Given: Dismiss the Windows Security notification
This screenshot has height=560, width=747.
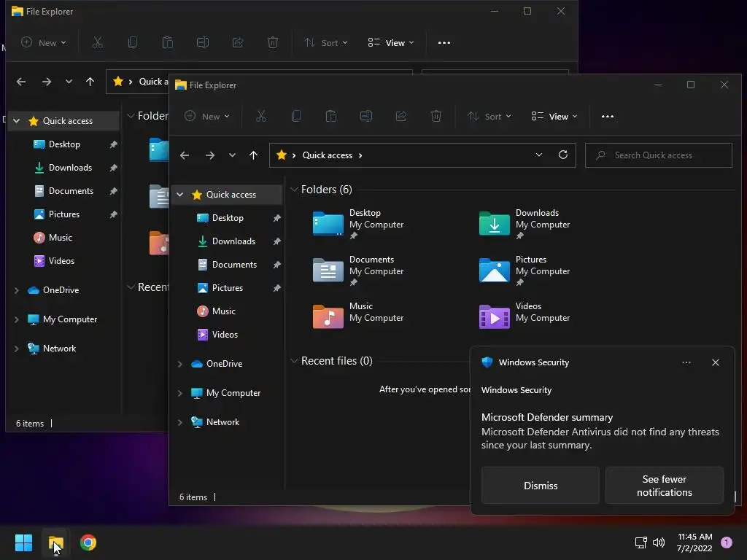Looking at the screenshot, I should coord(541,485).
